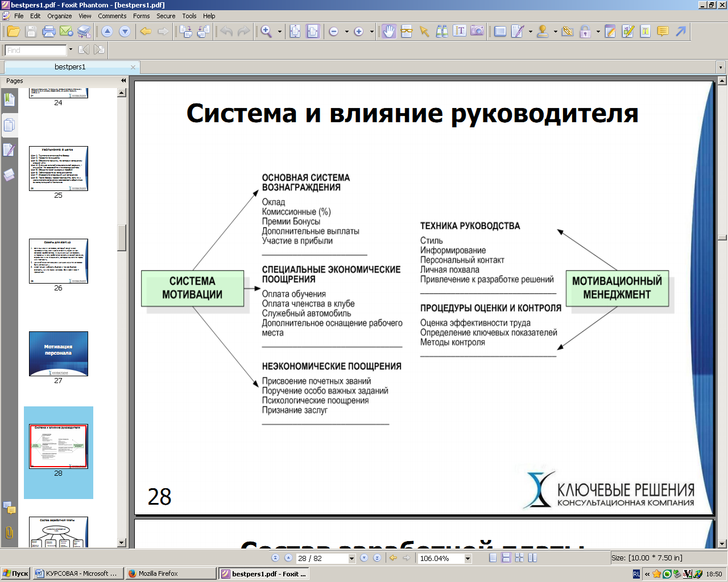Enable Single Page layout in status bar
728x582 pixels.
coord(493,558)
